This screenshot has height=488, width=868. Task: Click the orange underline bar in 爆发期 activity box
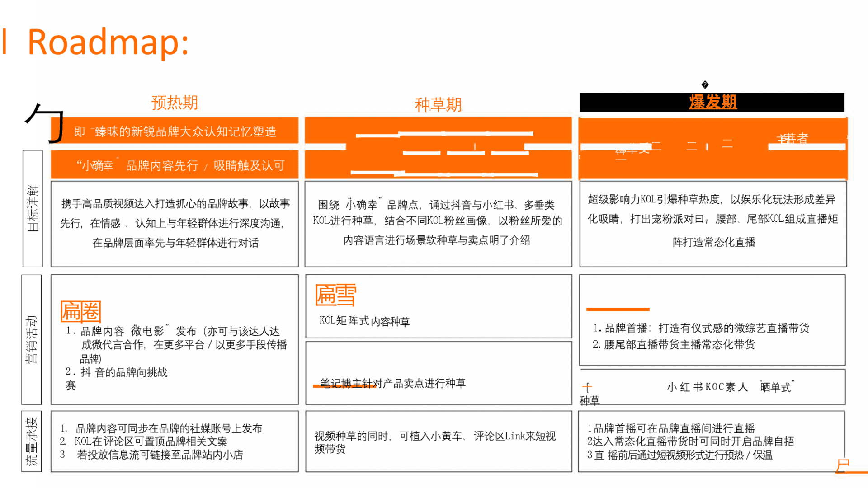click(x=618, y=310)
